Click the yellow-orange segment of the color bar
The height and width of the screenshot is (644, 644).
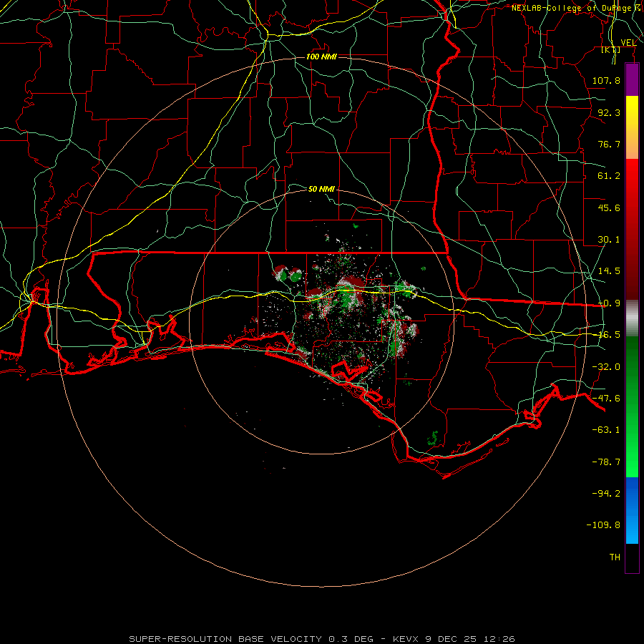pos(632,127)
